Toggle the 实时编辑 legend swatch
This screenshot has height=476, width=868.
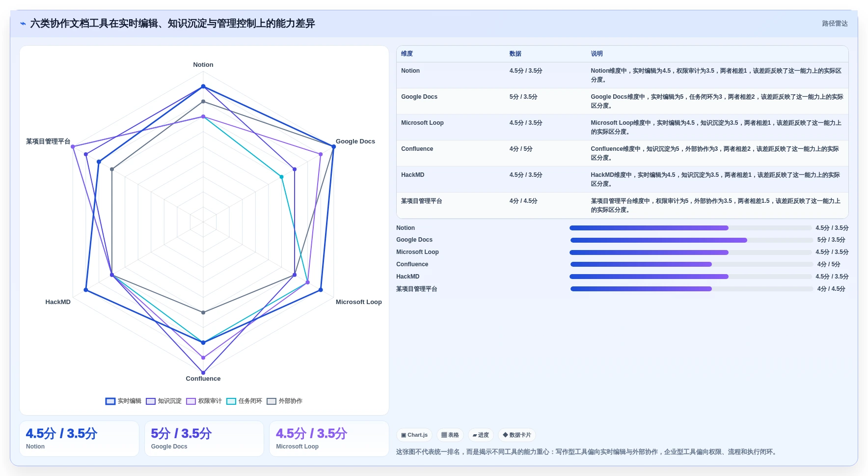point(110,401)
